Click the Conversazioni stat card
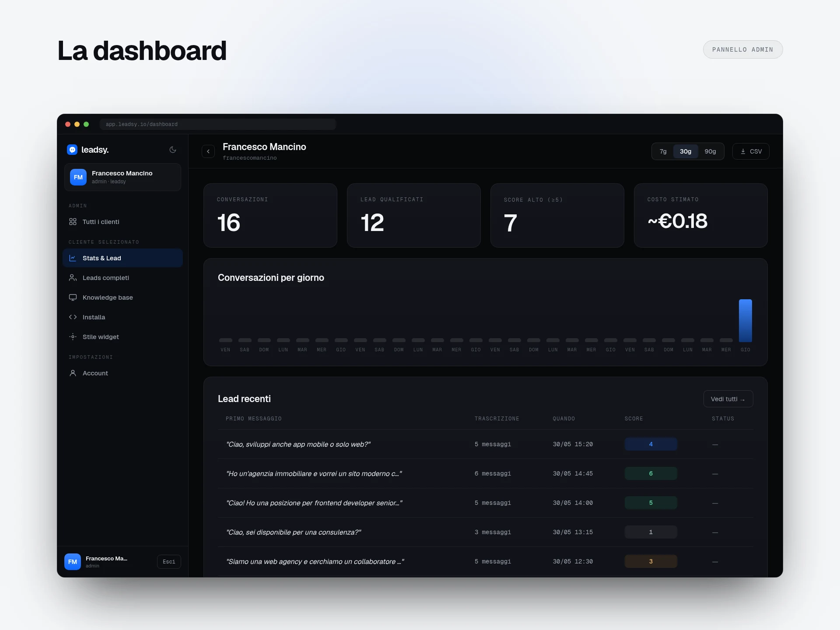 [x=270, y=215]
